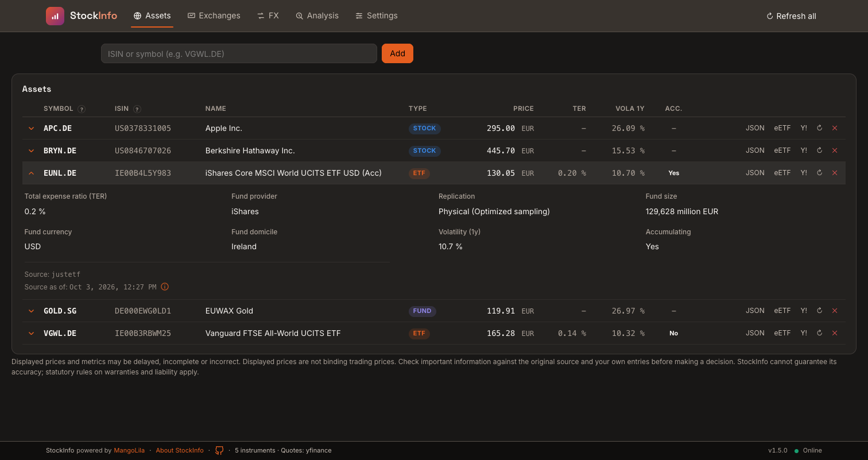Click the ISIN column help icon
The image size is (868, 460).
pyautogui.click(x=137, y=109)
